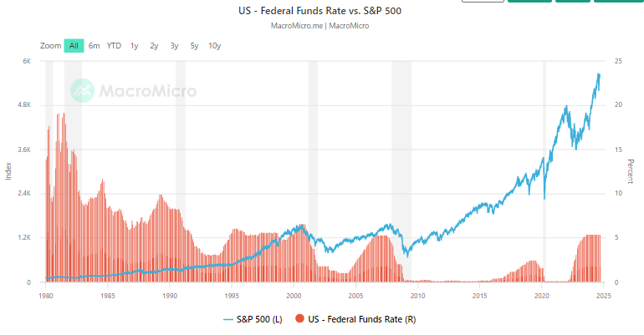Zoom chart to 2y range
The image size is (644, 335).
[154, 46]
